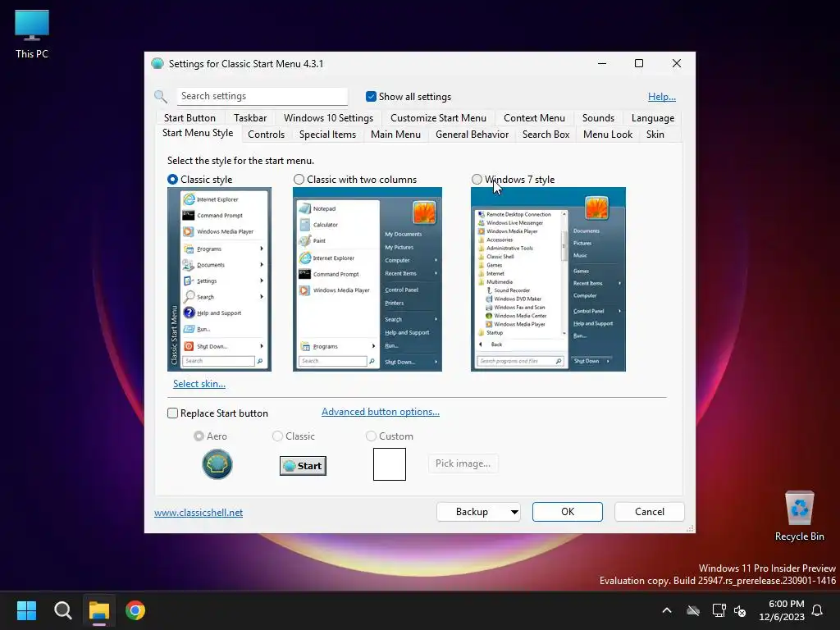
Task: Focus the Search settings input field
Action: pos(262,97)
